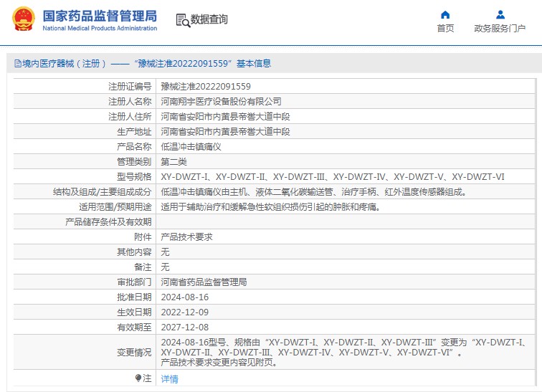542x392 pixels.
Task: Click the 附件 row label
Action: point(143,237)
